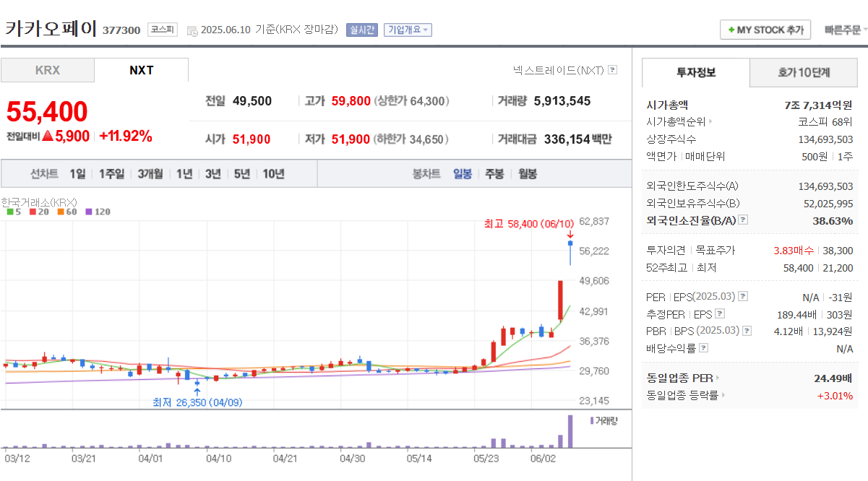The width and height of the screenshot is (868, 481).
Task: Click the 전일 value 49,500
Action: [252, 101]
